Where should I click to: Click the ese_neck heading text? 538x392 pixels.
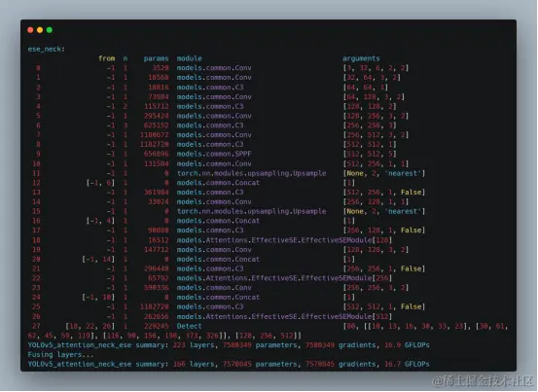click(x=47, y=49)
